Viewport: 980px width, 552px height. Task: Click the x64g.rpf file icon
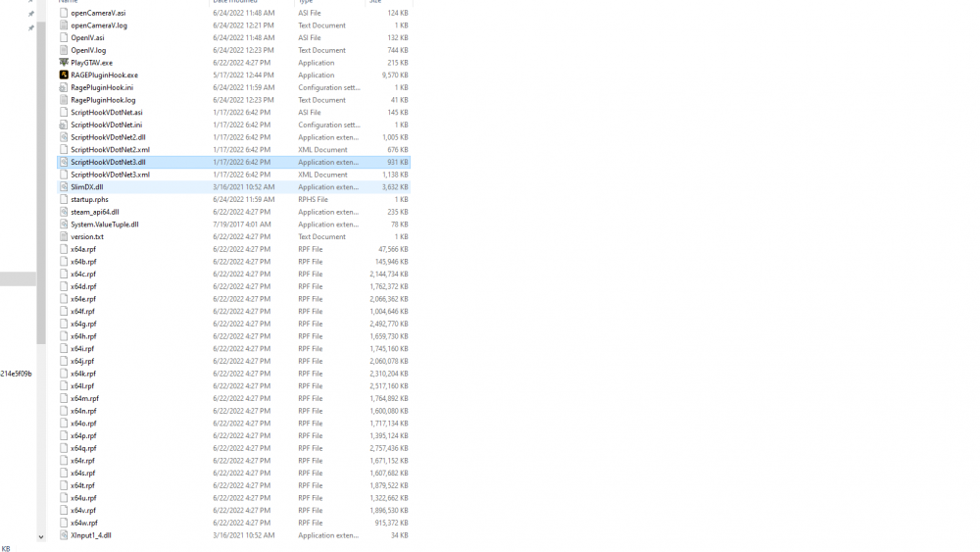(x=63, y=324)
